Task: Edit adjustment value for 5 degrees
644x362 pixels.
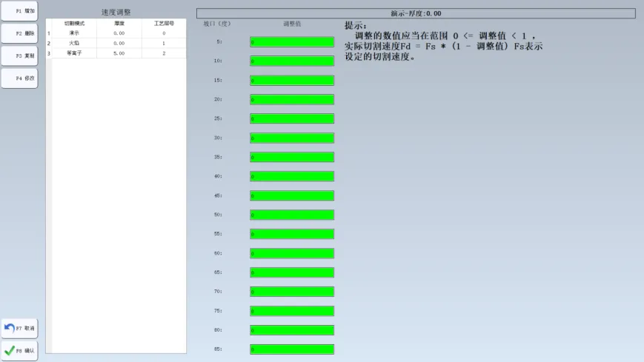Action: tap(292, 42)
